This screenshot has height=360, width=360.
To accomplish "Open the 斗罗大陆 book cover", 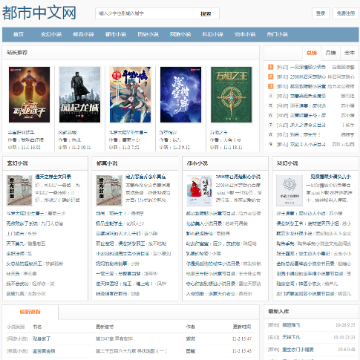I will (x=130, y=95).
